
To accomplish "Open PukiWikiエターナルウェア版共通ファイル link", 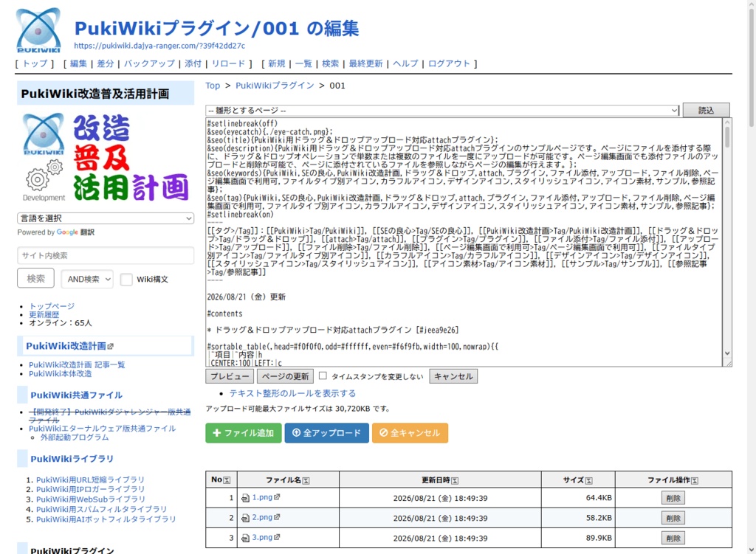I will [102, 429].
